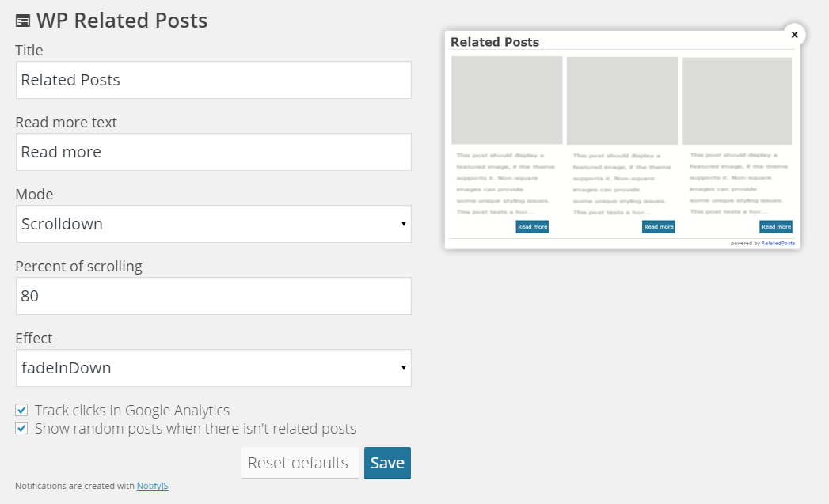
Task: Click the middle post thumbnail in preview
Action: tap(622, 101)
